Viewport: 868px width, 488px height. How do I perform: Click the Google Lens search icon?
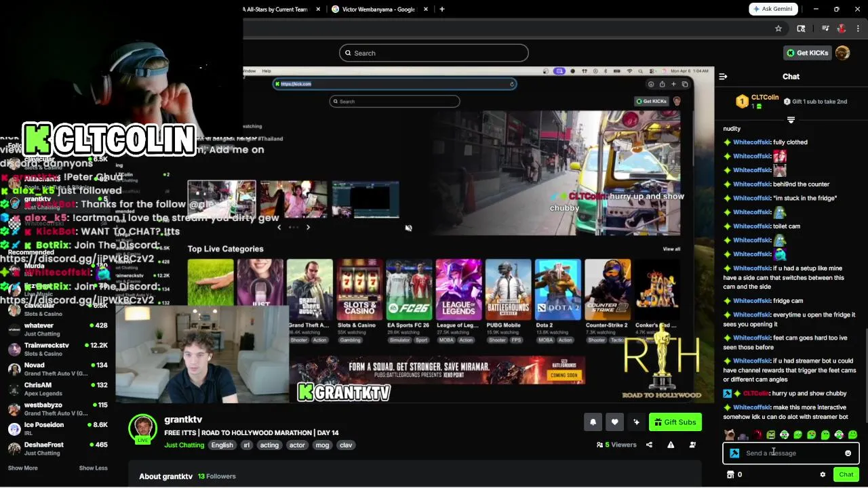point(801,28)
